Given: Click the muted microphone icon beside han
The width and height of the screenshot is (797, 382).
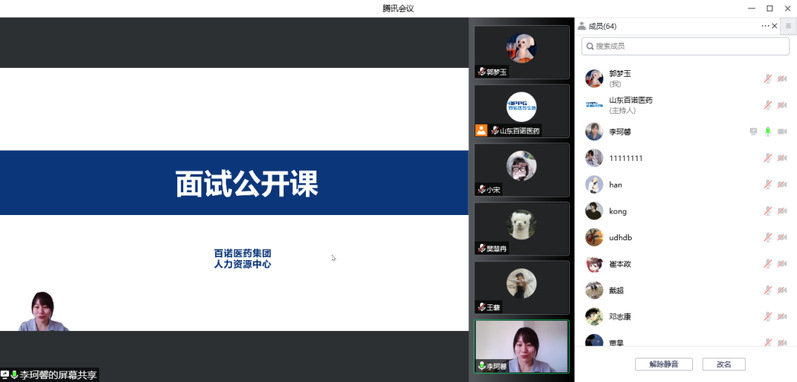Looking at the screenshot, I should 768,184.
